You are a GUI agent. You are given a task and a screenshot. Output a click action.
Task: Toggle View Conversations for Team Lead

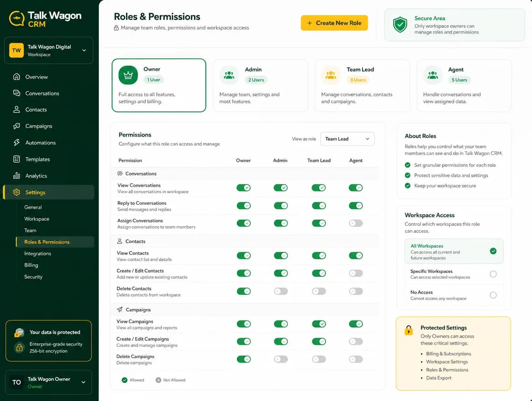pos(318,187)
